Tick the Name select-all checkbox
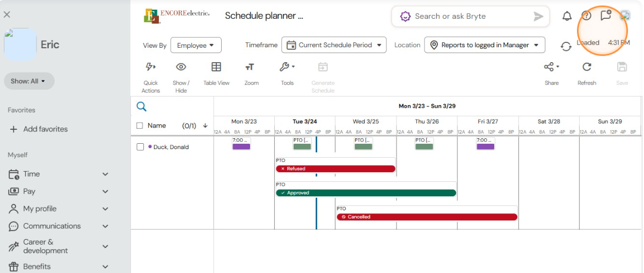 tap(140, 126)
